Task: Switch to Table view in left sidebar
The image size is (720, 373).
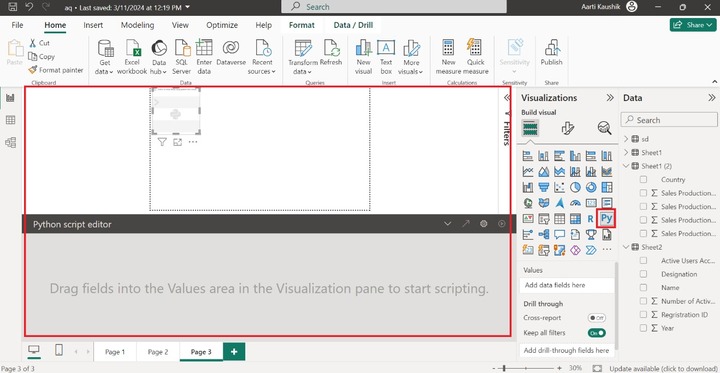Action: 10,120
